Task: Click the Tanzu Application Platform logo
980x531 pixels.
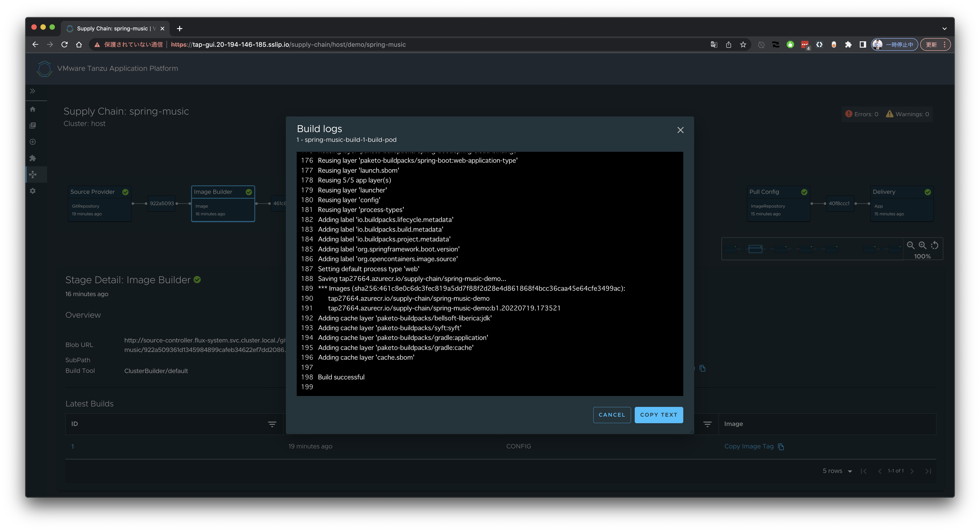Action: pyautogui.click(x=44, y=69)
